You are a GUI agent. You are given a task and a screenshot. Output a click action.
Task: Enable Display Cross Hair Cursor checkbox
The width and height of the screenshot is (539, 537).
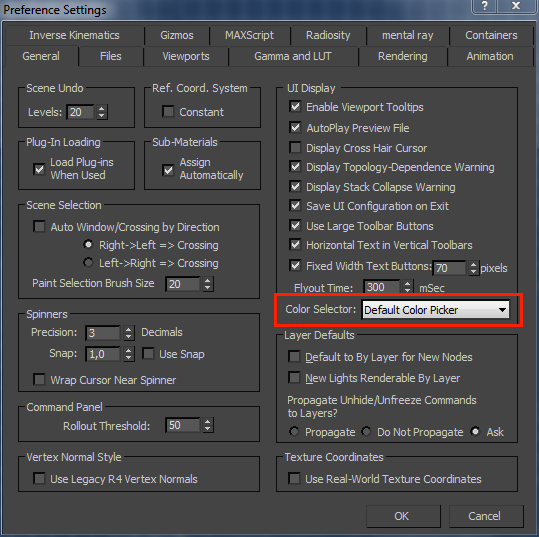(295, 148)
